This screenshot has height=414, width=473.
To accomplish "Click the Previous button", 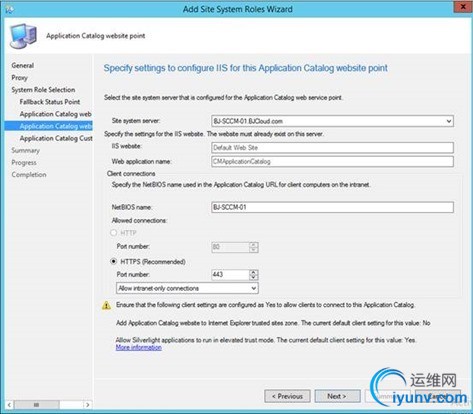I will pos(287,396).
